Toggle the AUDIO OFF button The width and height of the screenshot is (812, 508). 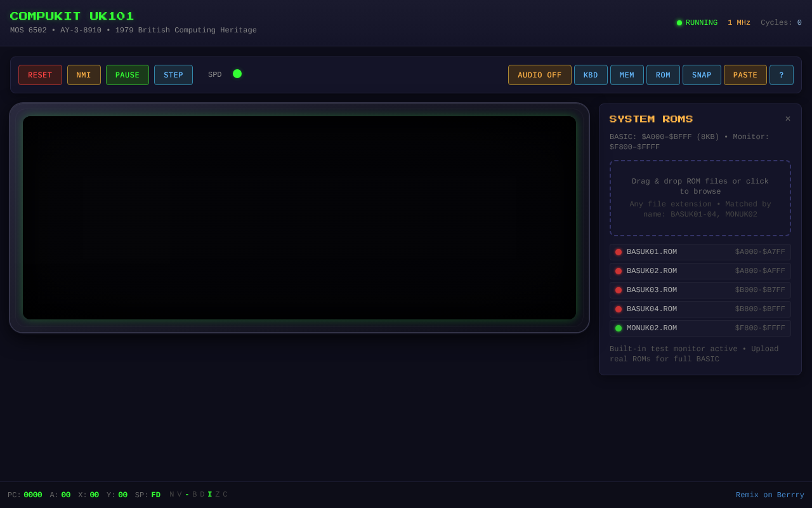pyautogui.click(x=539, y=75)
